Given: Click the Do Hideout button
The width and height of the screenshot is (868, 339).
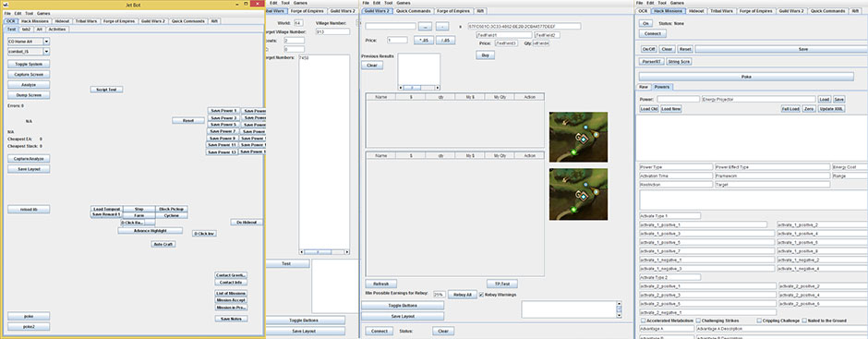Looking at the screenshot, I should pyautogui.click(x=247, y=222).
